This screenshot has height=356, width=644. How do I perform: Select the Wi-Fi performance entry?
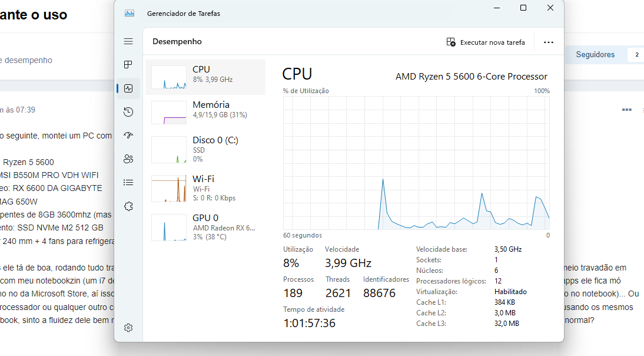point(205,188)
